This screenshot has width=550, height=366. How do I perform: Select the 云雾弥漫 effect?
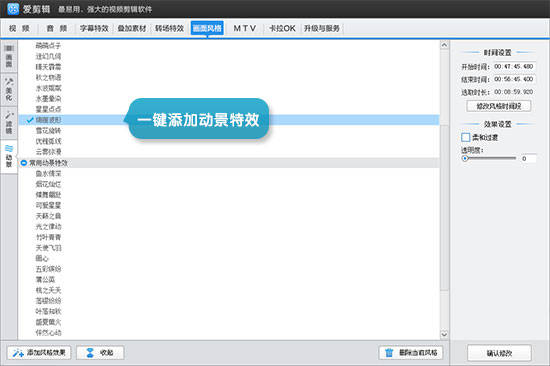[x=48, y=152]
